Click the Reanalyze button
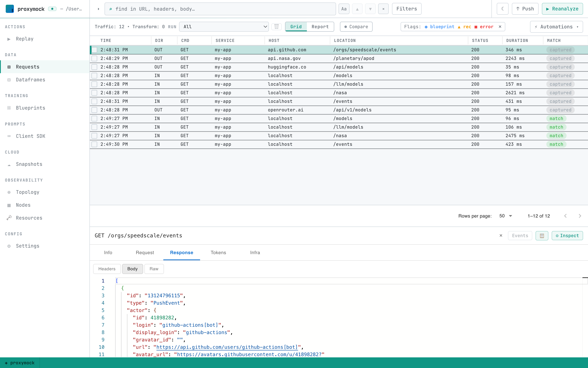Screen dimensions: 588x368 click(562, 9)
